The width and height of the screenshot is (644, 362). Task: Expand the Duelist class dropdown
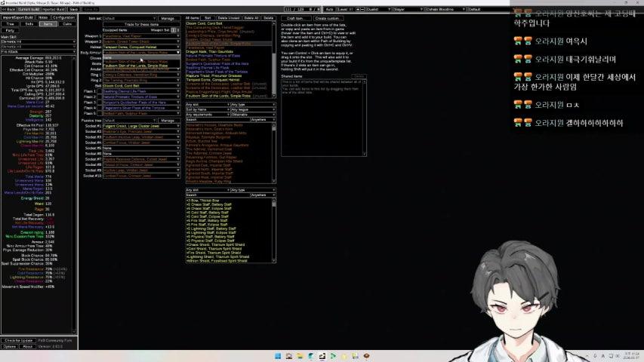click(x=380, y=9)
